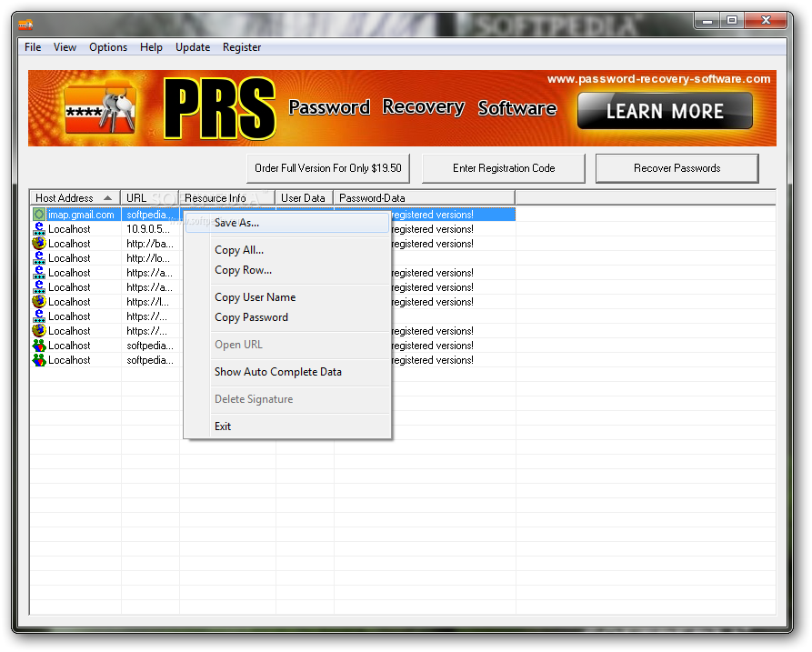812x652 pixels.
Task: Click the IE icon in the 10.9.0.5 row
Action: pos(39,229)
